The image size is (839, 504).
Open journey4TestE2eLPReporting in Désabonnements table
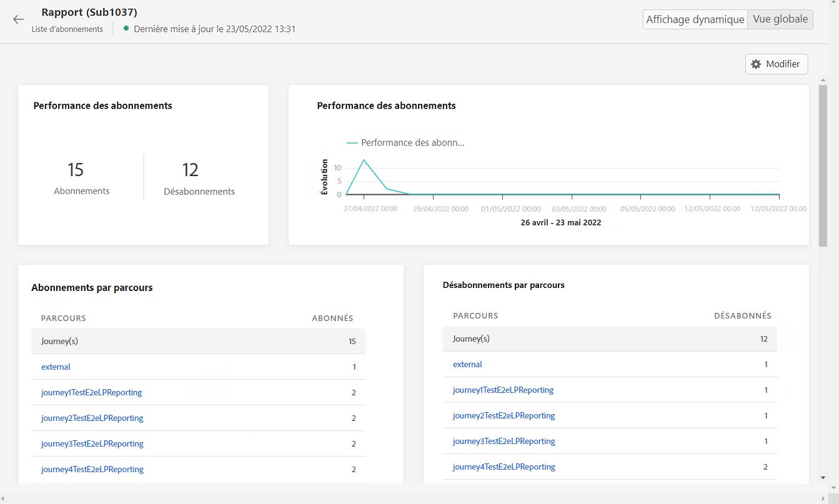click(x=504, y=467)
